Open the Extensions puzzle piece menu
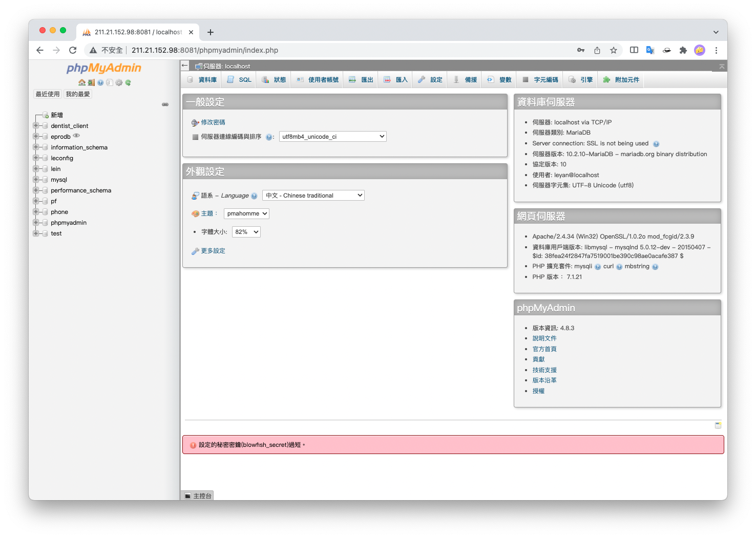This screenshot has height=538, width=756. (683, 50)
